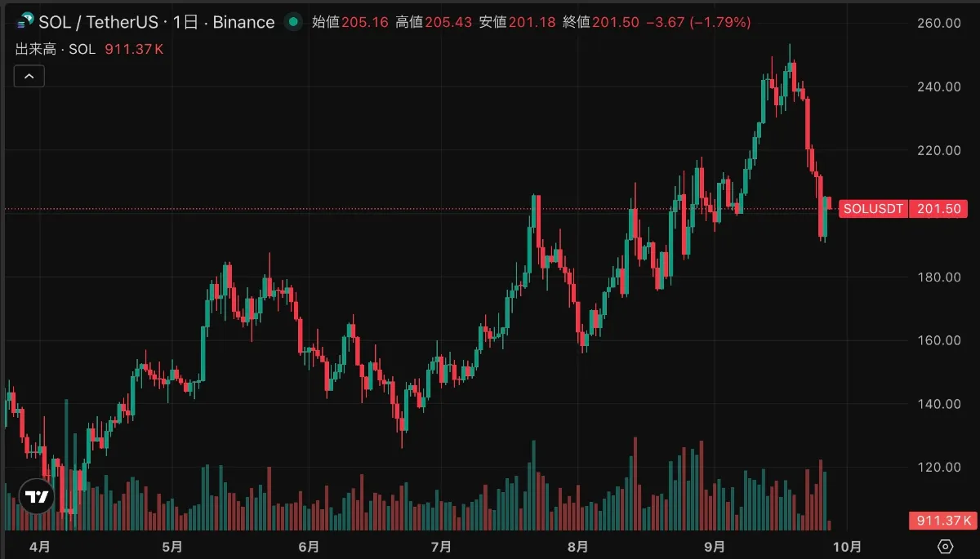Viewport: 980px width, 559px height.
Task: Click the 高値 205.43 high value
Action: click(x=434, y=23)
